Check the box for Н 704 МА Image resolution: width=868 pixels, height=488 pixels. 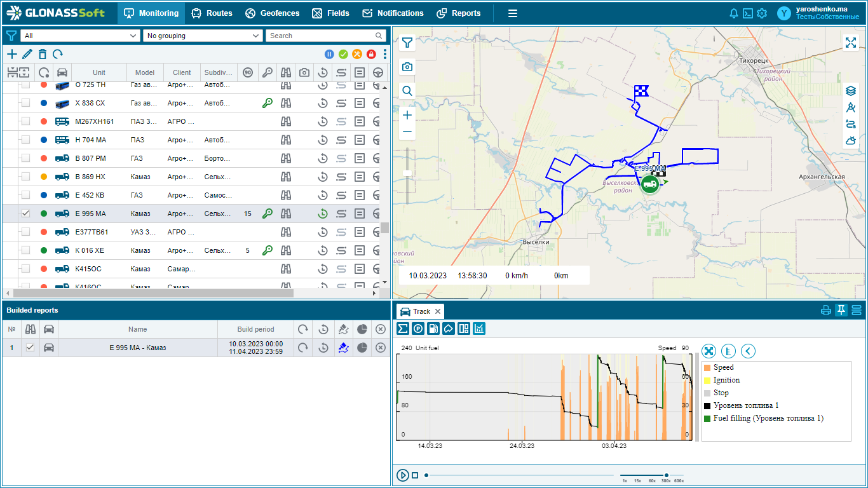tap(25, 140)
